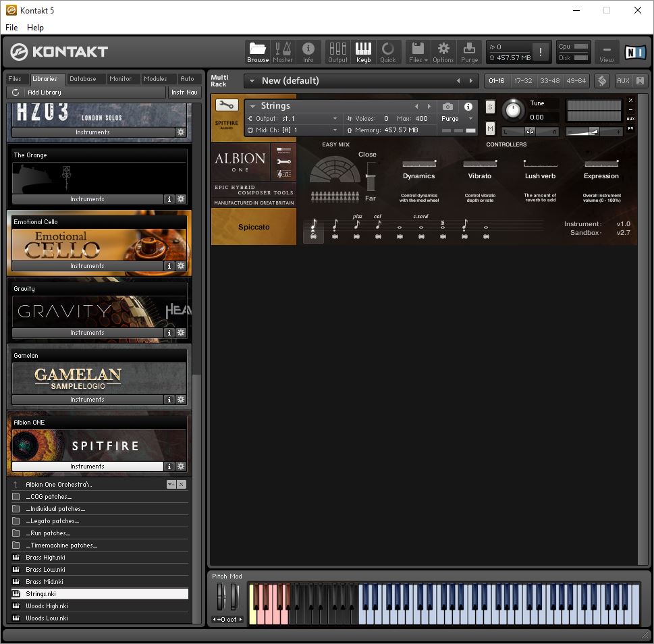Open the File menu
The height and width of the screenshot is (644, 654).
coord(11,28)
